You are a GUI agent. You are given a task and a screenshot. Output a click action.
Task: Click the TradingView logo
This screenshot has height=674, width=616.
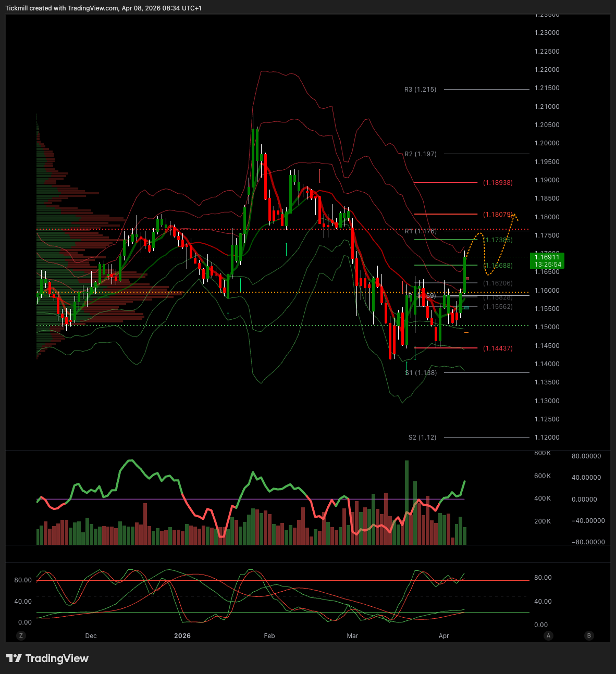(x=47, y=658)
